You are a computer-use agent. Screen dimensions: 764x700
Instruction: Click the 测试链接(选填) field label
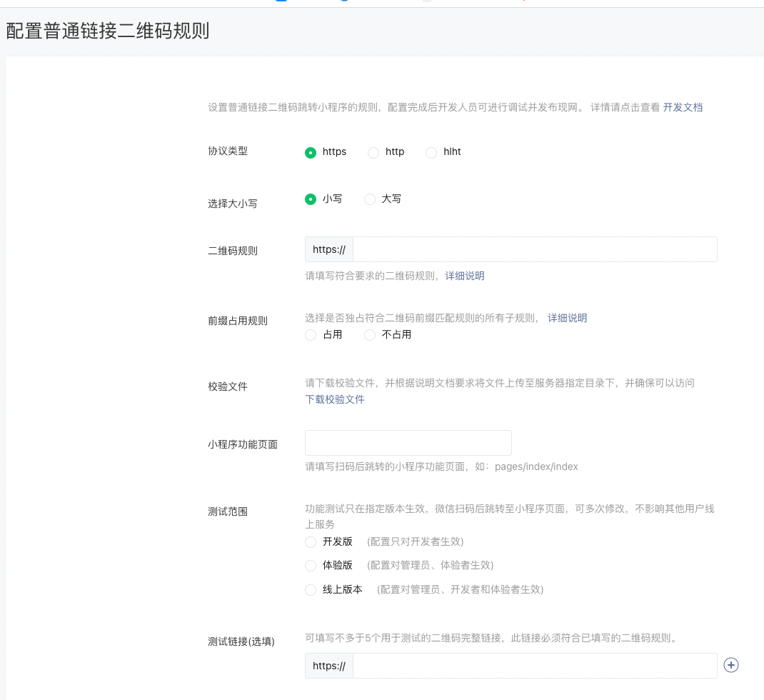[x=241, y=641]
